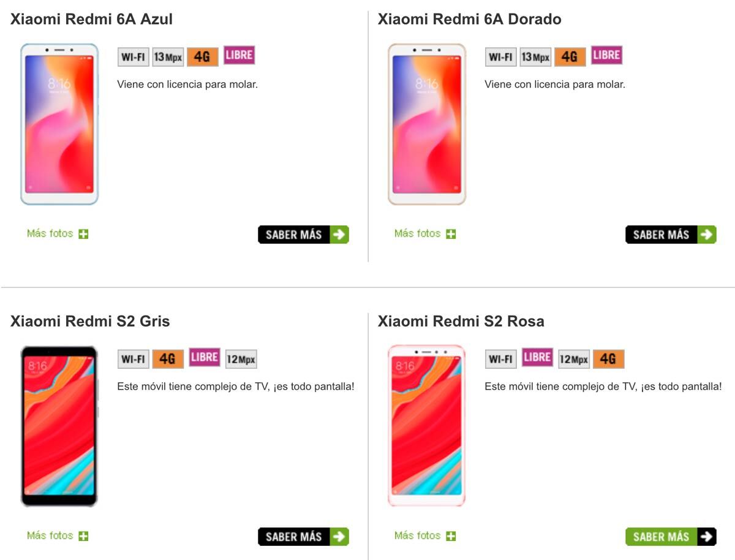Click 4G badge on Redmi S2 Rosa
Screen dimensions: 735x560
[608, 359]
